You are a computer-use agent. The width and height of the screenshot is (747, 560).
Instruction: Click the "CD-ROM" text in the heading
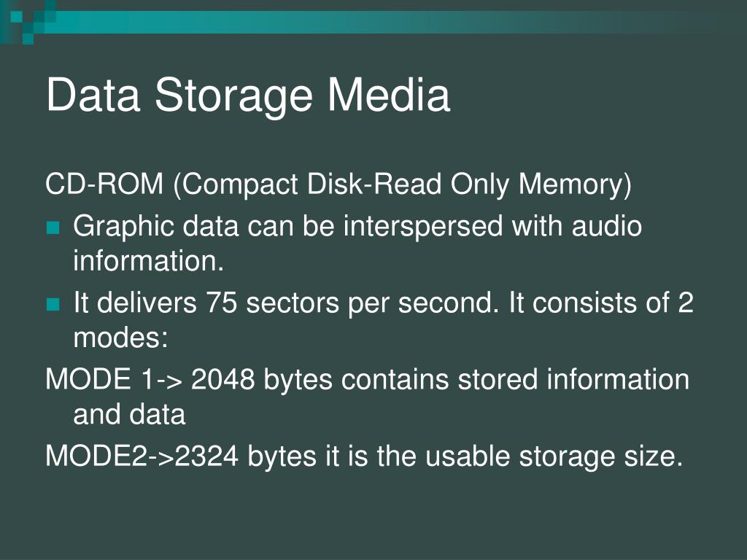coord(104,183)
